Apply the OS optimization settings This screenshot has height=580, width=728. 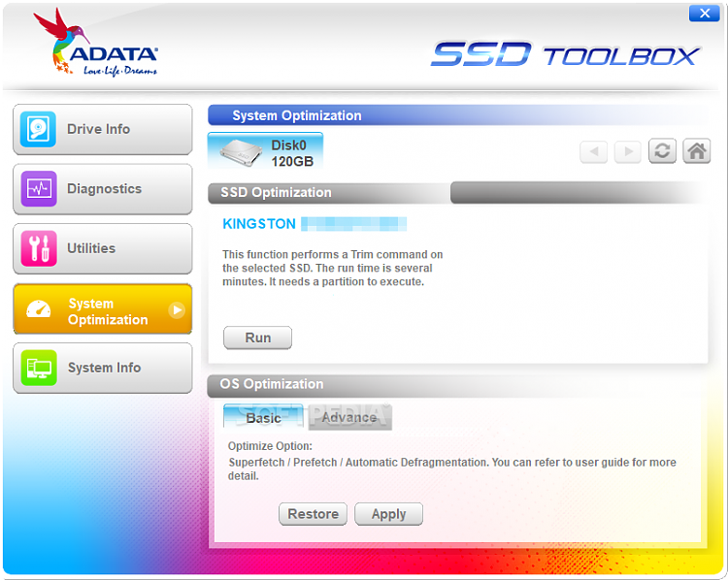click(388, 514)
